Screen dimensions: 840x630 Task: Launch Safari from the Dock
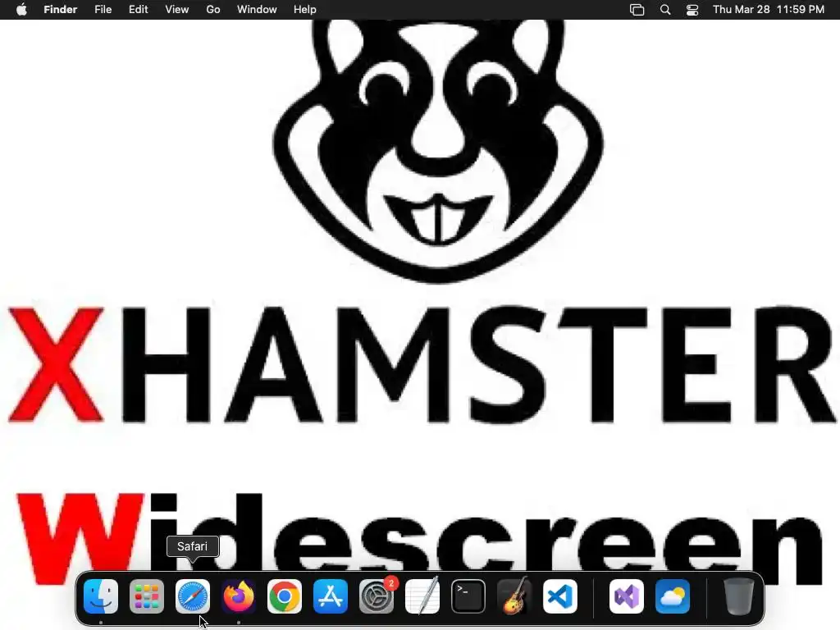tap(193, 596)
